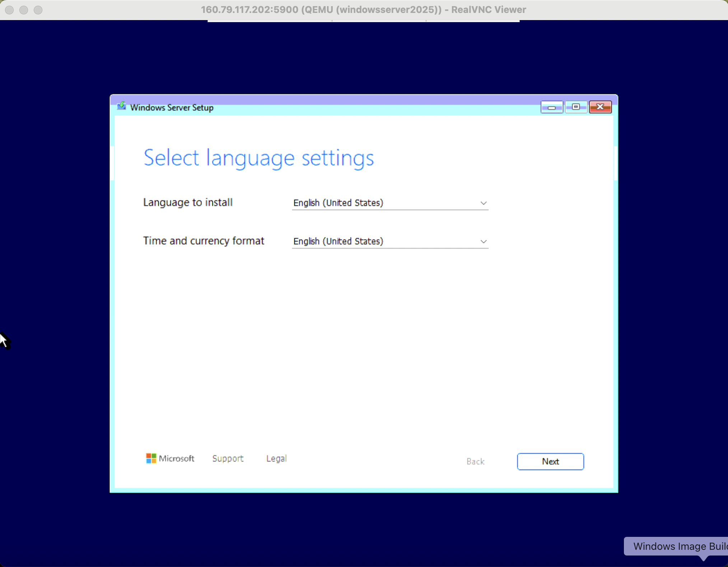Open the Support link
This screenshot has width=728, height=567.
tap(228, 458)
